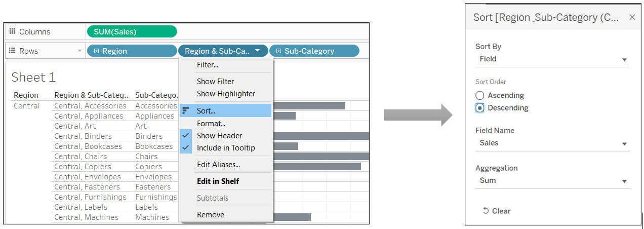Open the Field Name Sales dropdown
Screen dimensions: 644x229
[552, 143]
